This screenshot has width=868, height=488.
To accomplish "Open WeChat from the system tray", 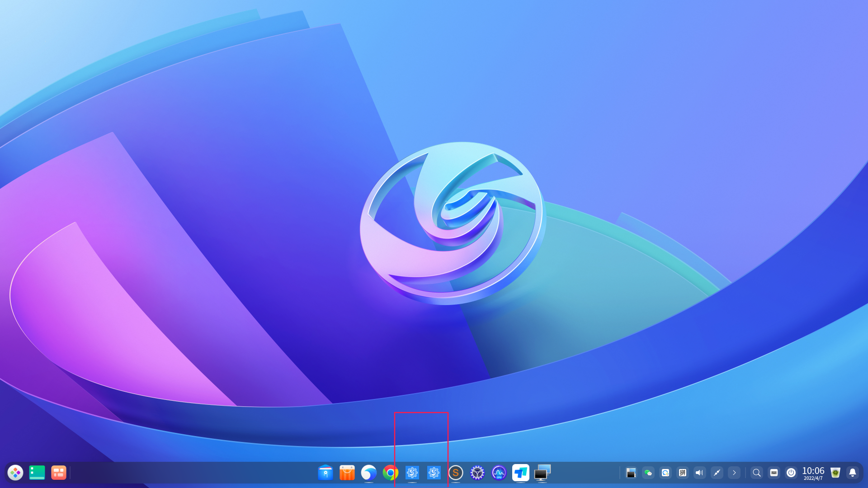I will [x=648, y=473].
